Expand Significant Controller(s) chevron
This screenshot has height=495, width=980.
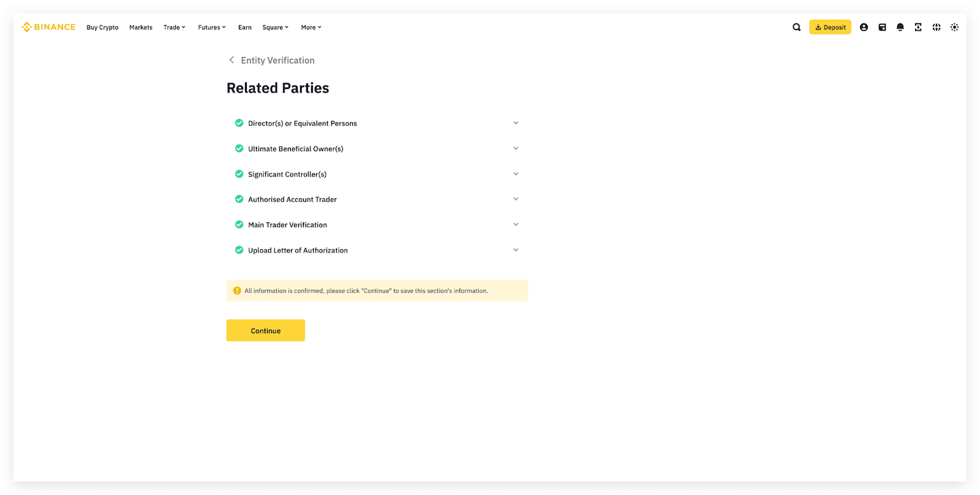516,174
